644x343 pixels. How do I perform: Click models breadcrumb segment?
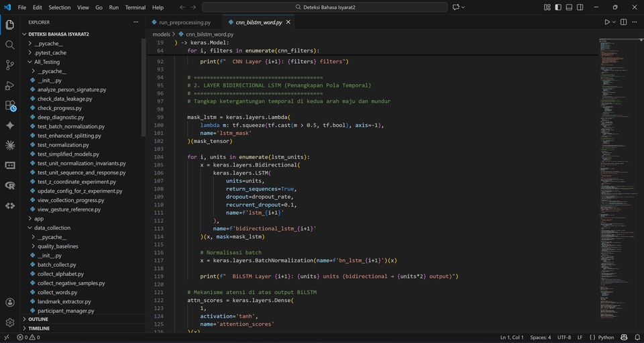(161, 34)
